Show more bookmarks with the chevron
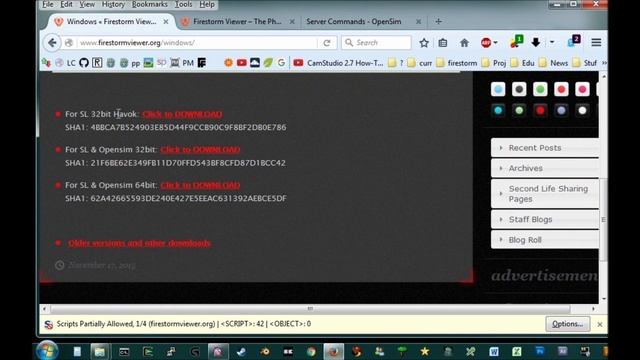Viewport: 640px width, 360px height. [604, 63]
